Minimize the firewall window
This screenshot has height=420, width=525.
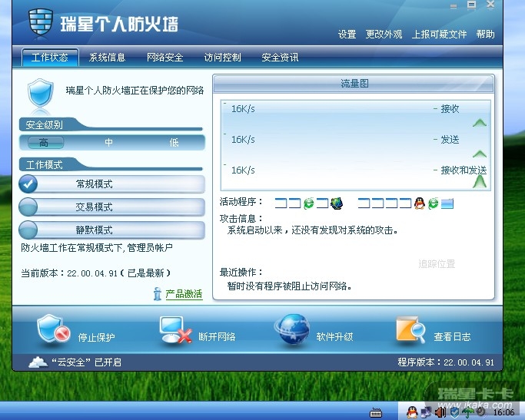tap(454, 6)
